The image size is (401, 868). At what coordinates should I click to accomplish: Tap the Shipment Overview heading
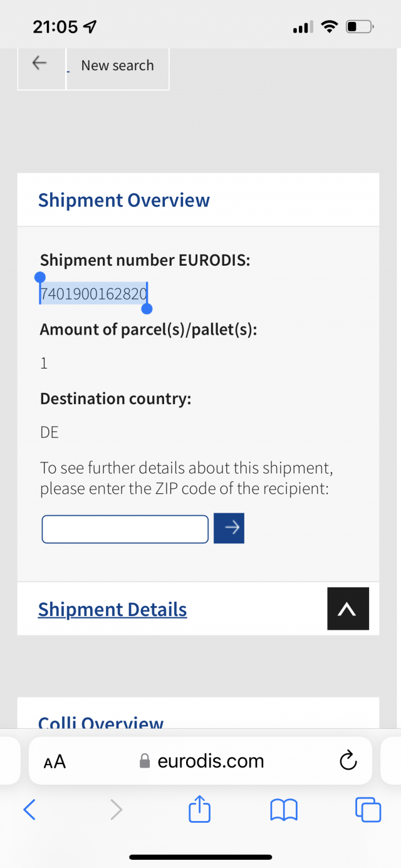[x=124, y=201]
